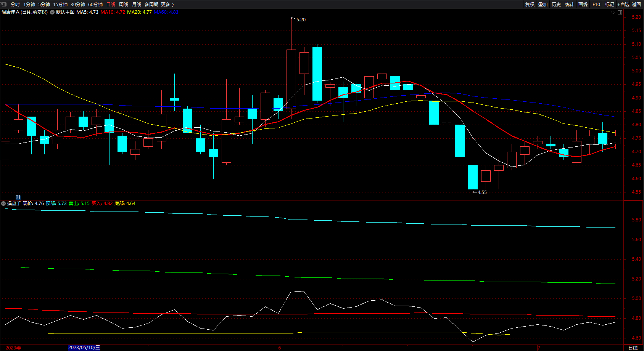Select the 5分钟 period tab

(x=44, y=5)
